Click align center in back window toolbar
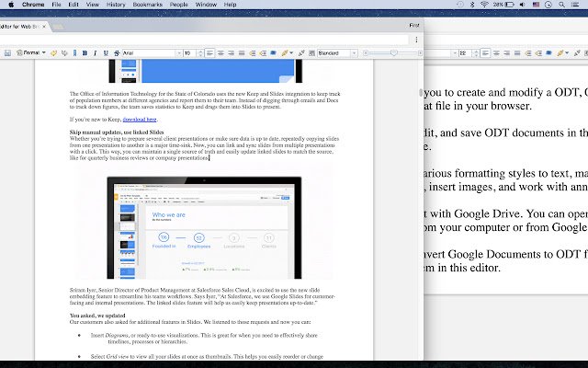The width and height of the screenshot is (588, 368). pos(496,53)
